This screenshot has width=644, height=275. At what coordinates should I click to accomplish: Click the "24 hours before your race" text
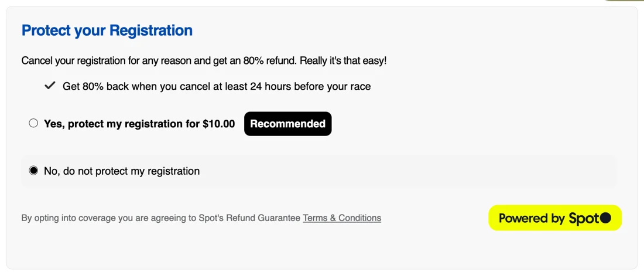310,87
